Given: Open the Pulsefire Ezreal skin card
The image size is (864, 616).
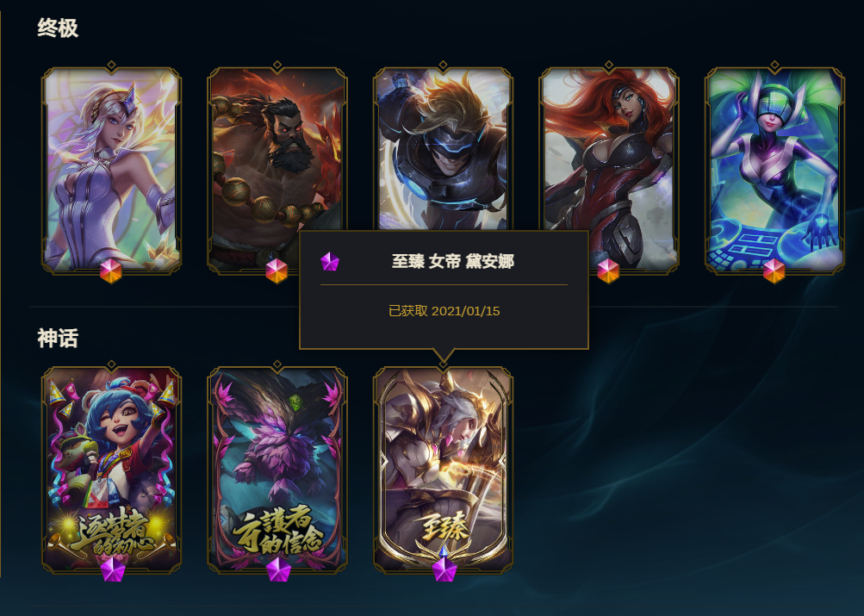Looking at the screenshot, I should point(443,149).
